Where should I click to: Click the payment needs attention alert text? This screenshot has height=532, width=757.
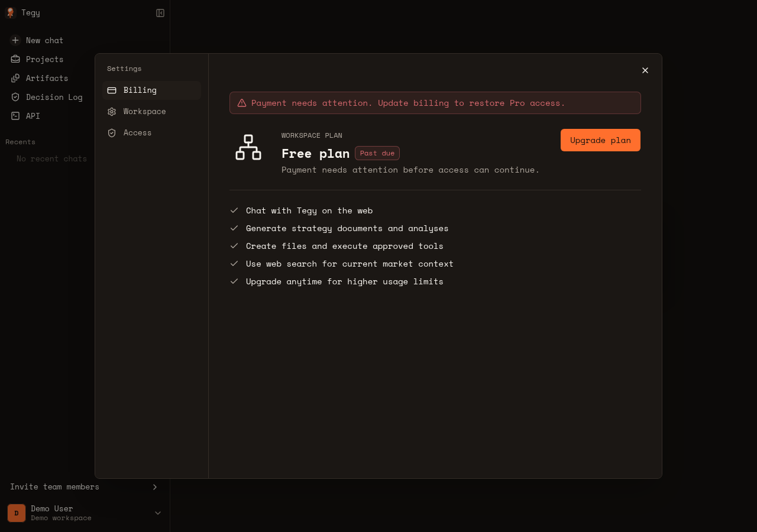408,103
